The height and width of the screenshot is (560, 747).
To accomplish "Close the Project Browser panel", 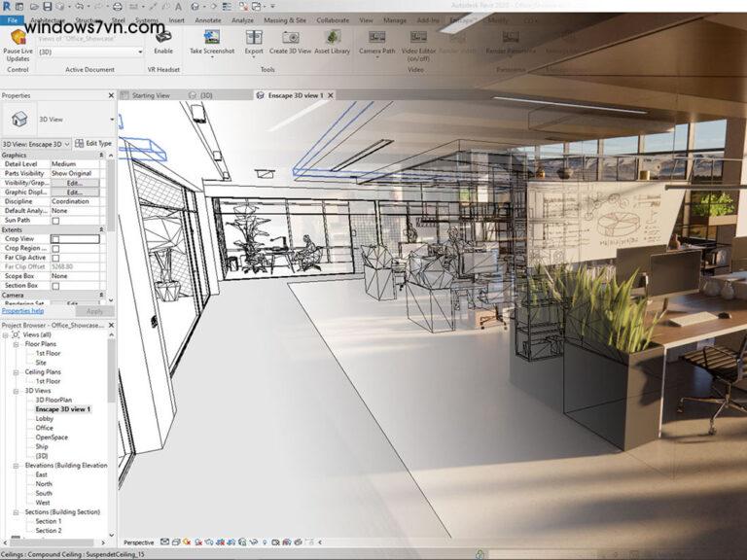I will click(111, 326).
